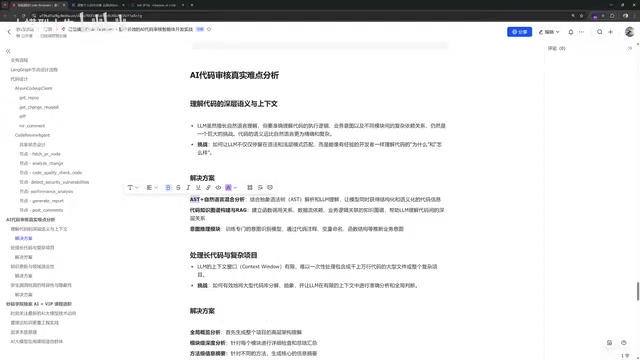Switch to the first browser tab

[39, 5]
